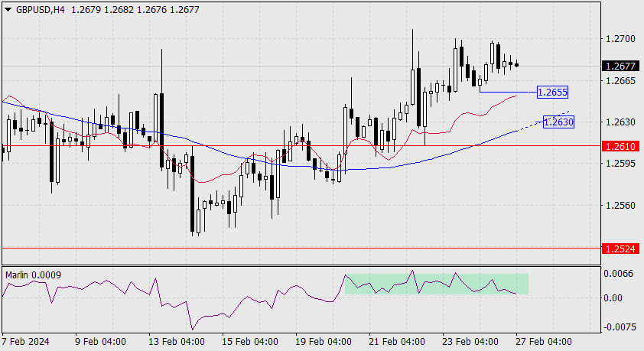The height and width of the screenshot is (351, 644).
Task: Select the GBPUSD,H4 chart title text
Action: (x=41, y=9)
